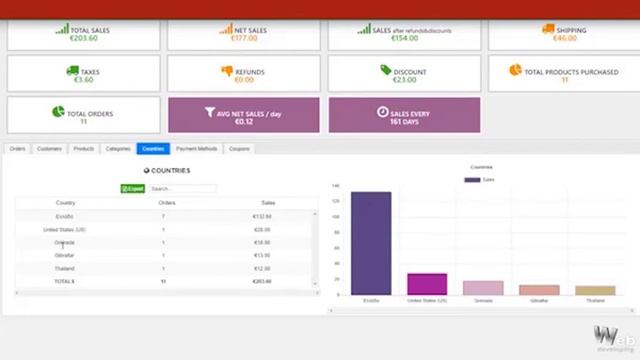Click the table scroll-up arrow
The height and width of the screenshot is (360, 640).
[x=315, y=214]
